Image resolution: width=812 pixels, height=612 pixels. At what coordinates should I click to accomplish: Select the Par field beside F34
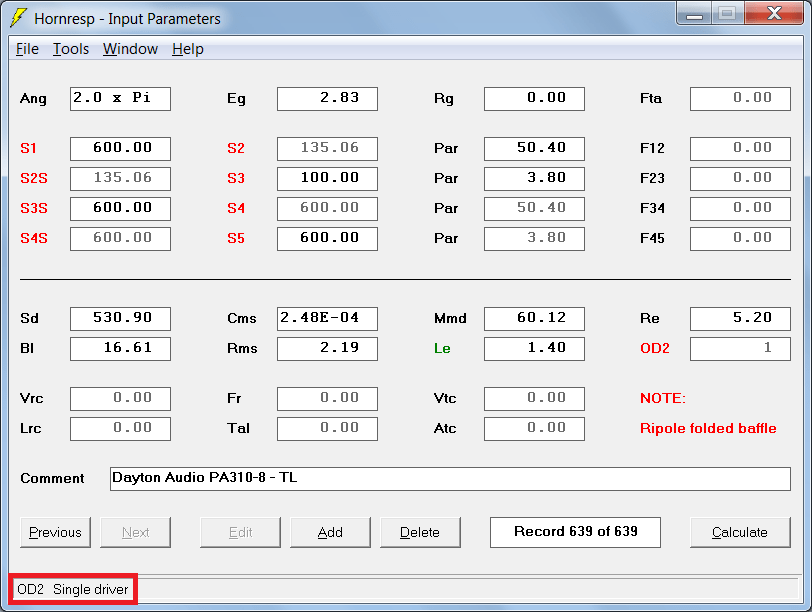(534, 209)
